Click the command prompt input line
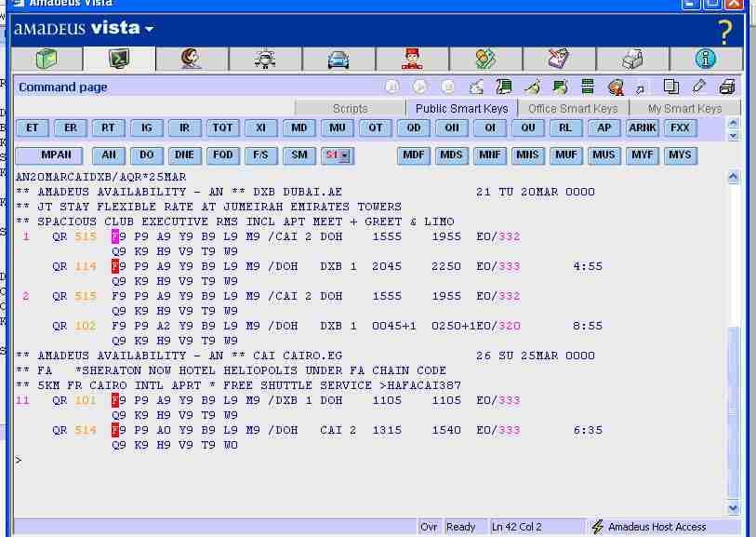Screen dimensions: 756x537 [x=369, y=460]
